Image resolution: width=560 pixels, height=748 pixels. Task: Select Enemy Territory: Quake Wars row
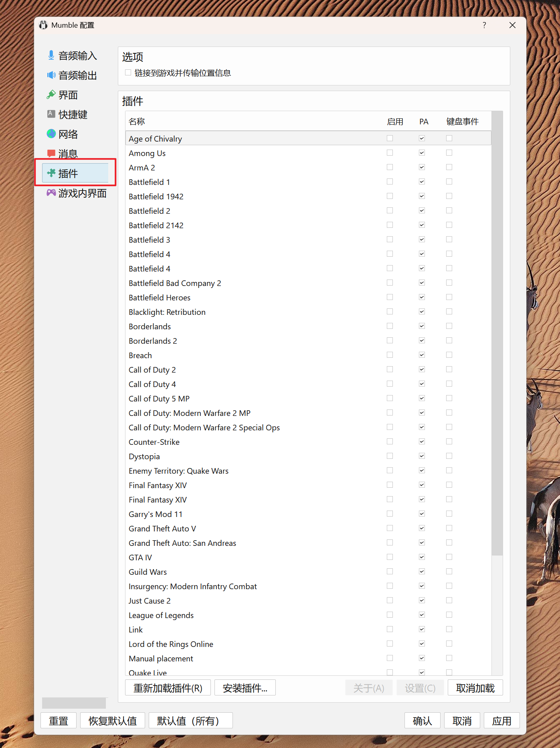tap(308, 471)
